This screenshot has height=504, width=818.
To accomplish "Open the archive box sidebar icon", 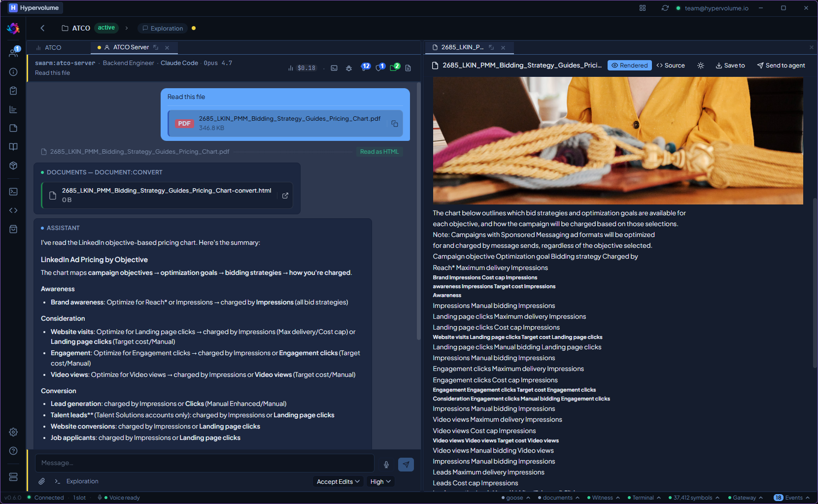I will pos(13,229).
